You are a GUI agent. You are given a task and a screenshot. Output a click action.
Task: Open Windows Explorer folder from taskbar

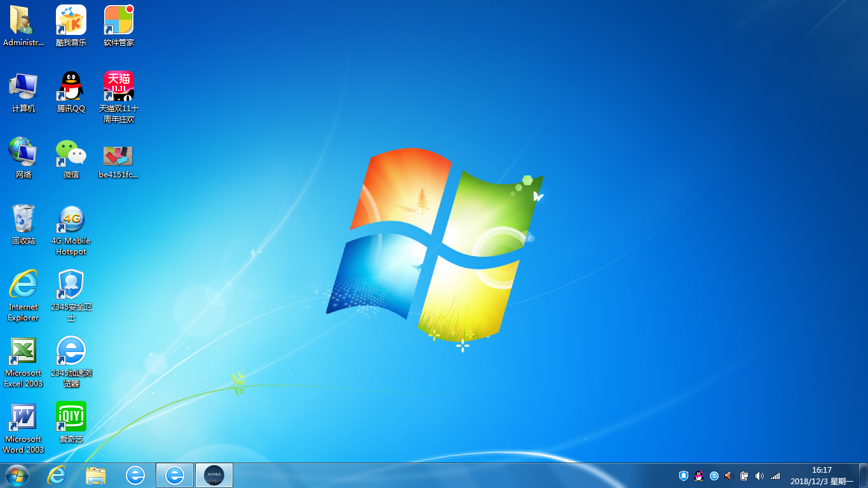point(96,475)
